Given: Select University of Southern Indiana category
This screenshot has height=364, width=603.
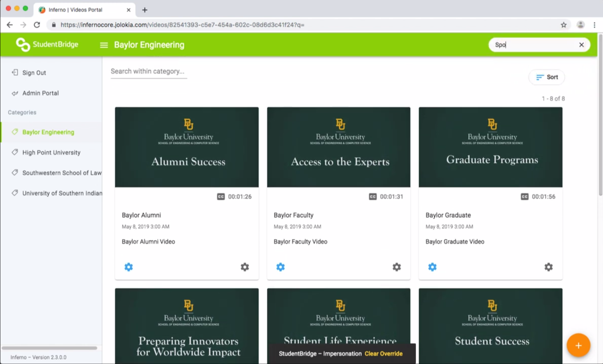Looking at the screenshot, I should tap(52, 193).
